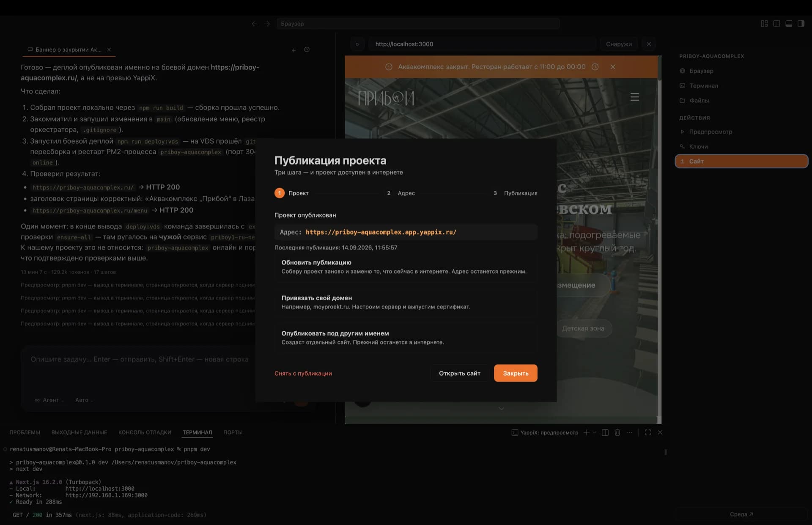The width and height of the screenshot is (812, 525).
Task: Open the Авто model dropdown
Action: [84, 400]
